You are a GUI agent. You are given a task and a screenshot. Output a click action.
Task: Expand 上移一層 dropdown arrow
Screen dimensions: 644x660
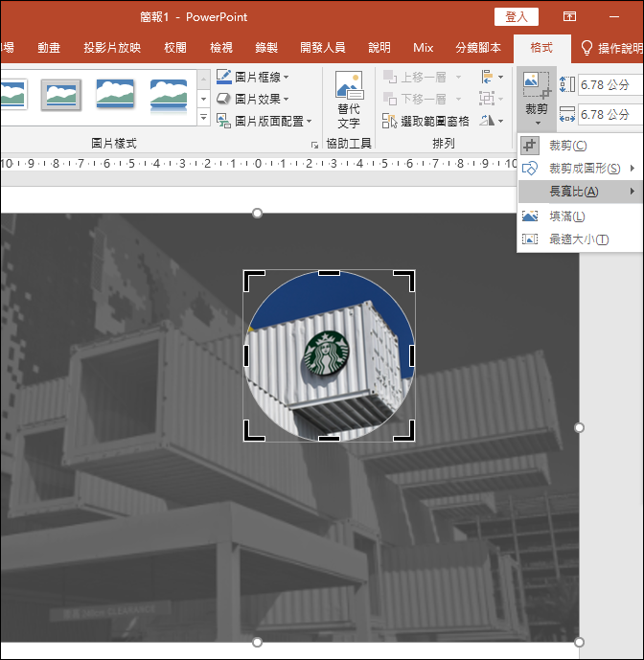point(458,77)
